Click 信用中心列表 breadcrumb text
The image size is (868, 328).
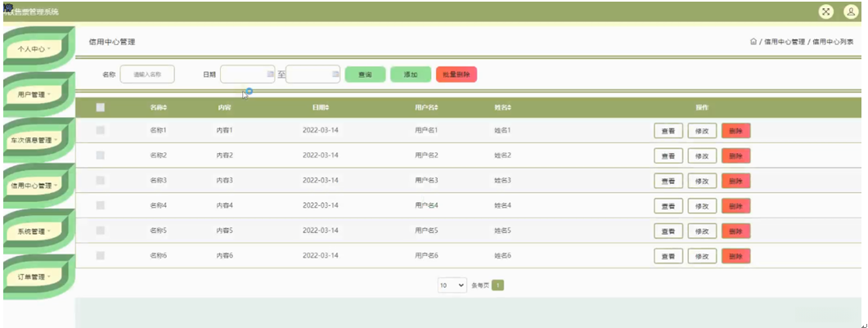coord(833,42)
